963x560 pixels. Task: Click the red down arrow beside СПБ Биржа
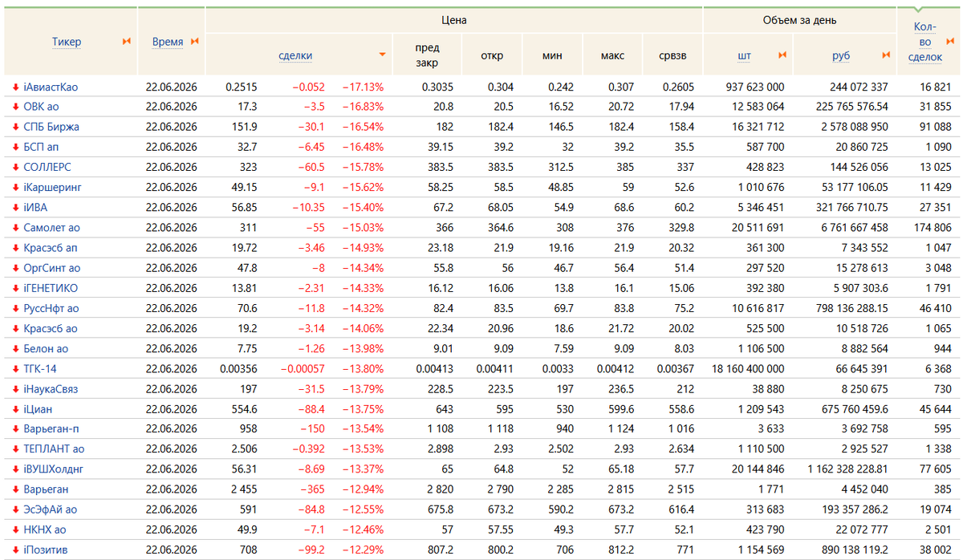pyautogui.click(x=14, y=127)
